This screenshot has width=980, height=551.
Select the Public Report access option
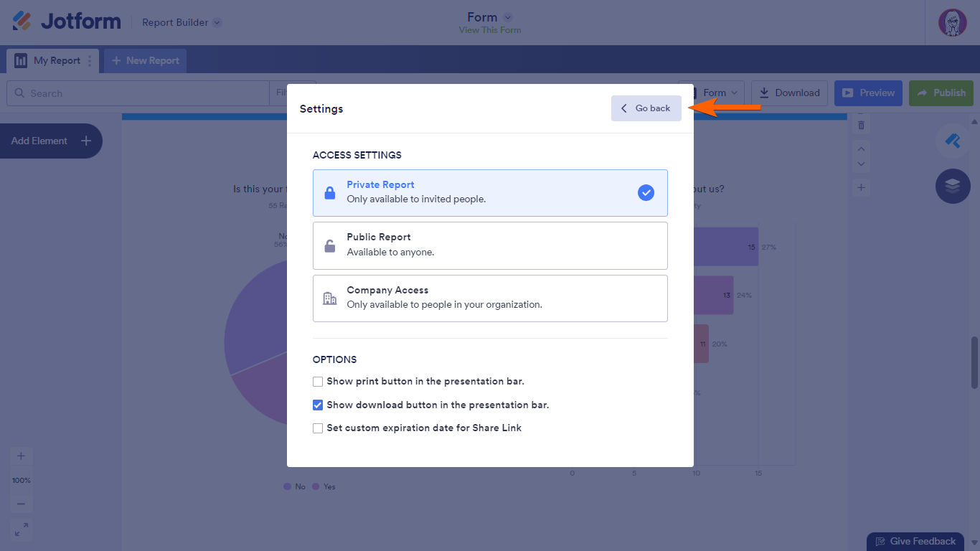pyautogui.click(x=490, y=245)
